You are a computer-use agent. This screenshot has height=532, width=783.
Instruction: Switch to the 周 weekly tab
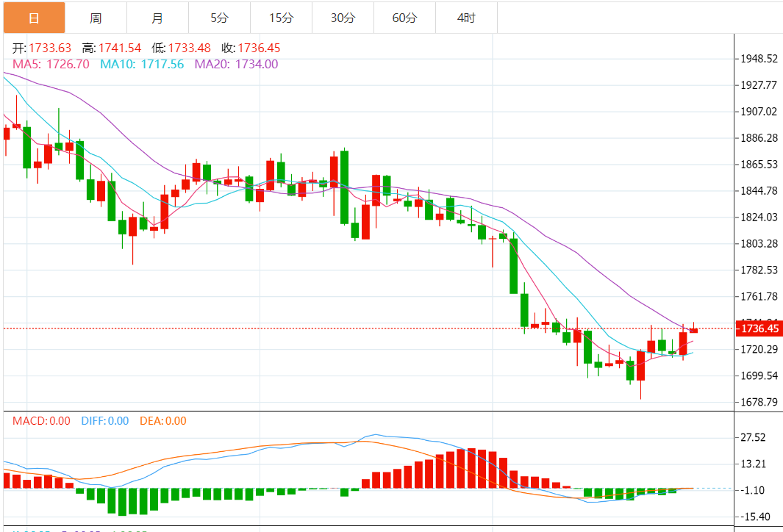tap(96, 18)
